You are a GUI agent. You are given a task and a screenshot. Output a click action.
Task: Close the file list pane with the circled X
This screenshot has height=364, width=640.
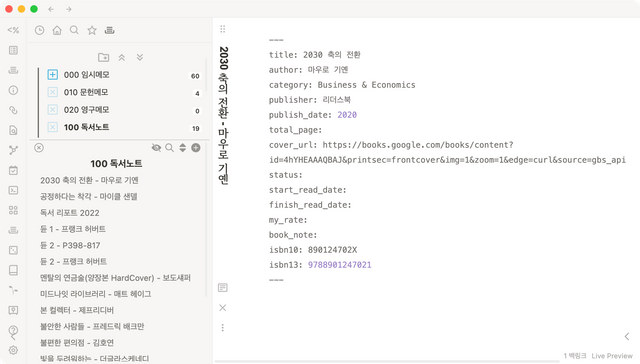[x=39, y=148]
